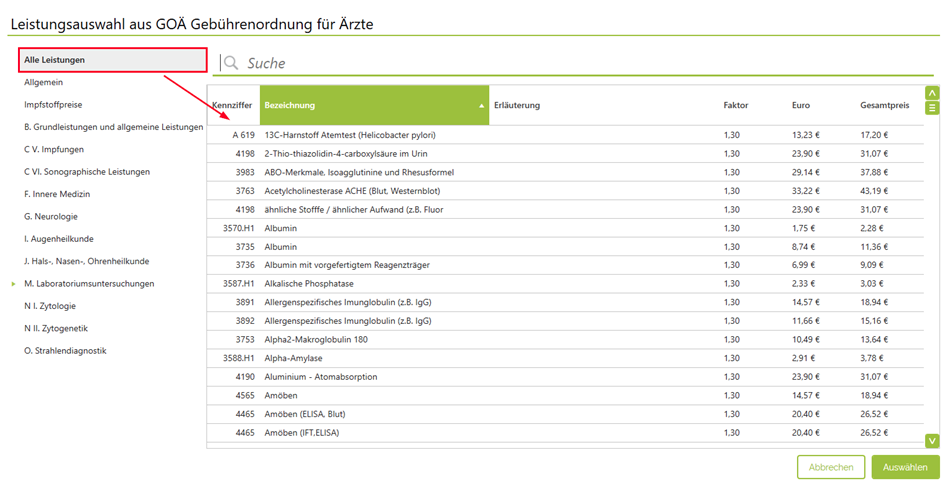Viewport: 945px width, 486px height.
Task: Select 2-Thio-thiazolidin-4-carboxylsäure im Urin row
Action: pos(565,154)
